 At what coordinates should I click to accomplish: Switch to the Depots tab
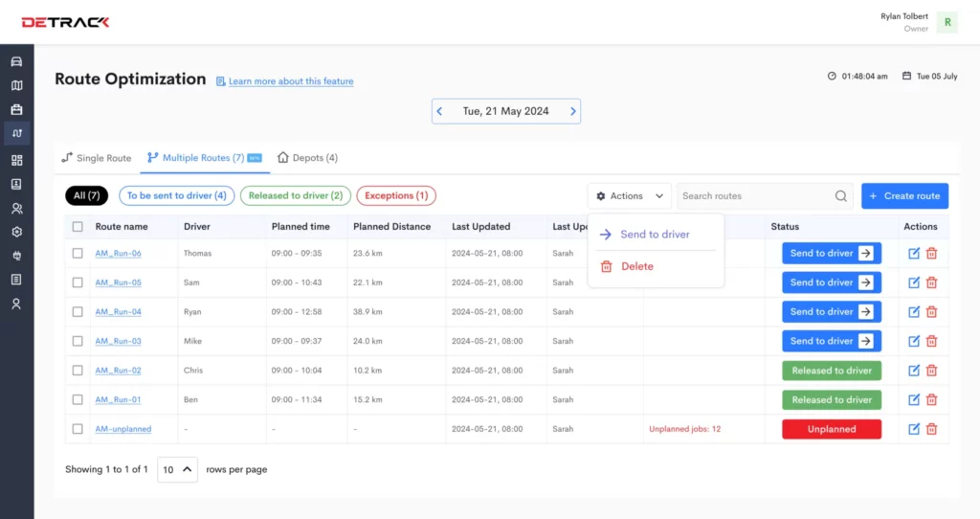point(307,158)
